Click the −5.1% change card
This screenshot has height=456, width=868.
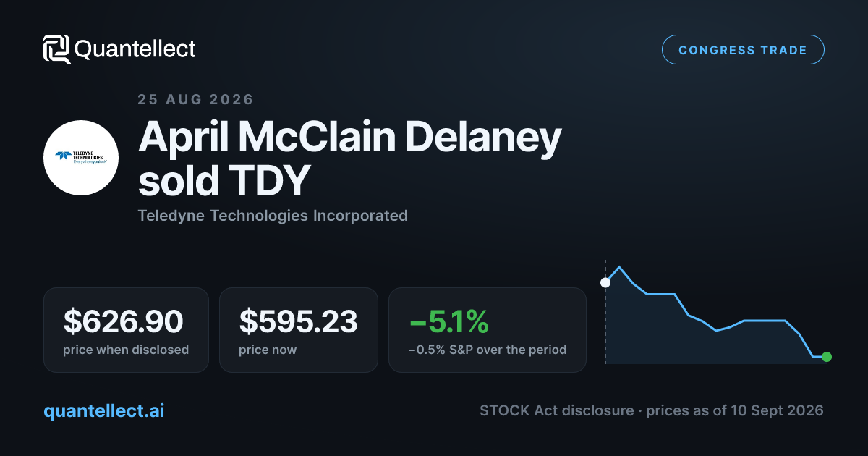[x=488, y=330]
